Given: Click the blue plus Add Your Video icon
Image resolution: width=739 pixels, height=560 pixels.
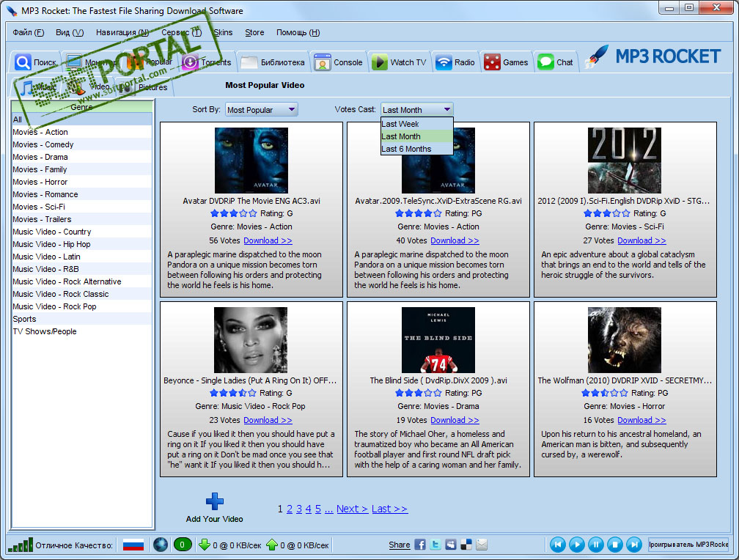Looking at the screenshot, I should [x=214, y=501].
